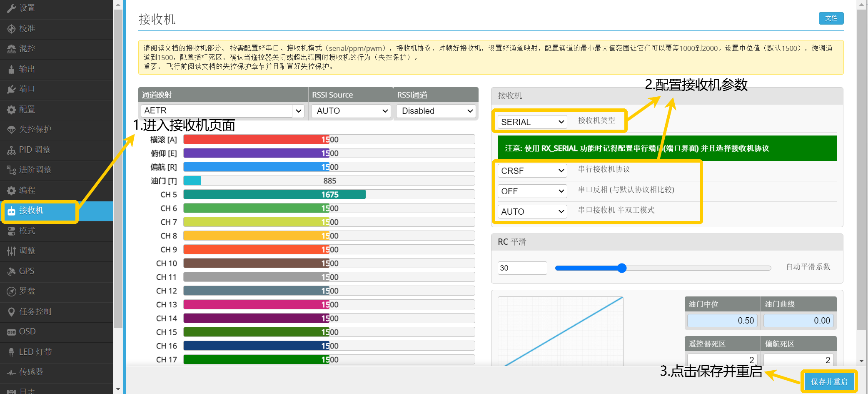Click the calibration icon beside 校准
The image size is (868, 394).
pyautogui.click(x=11, y=29)
